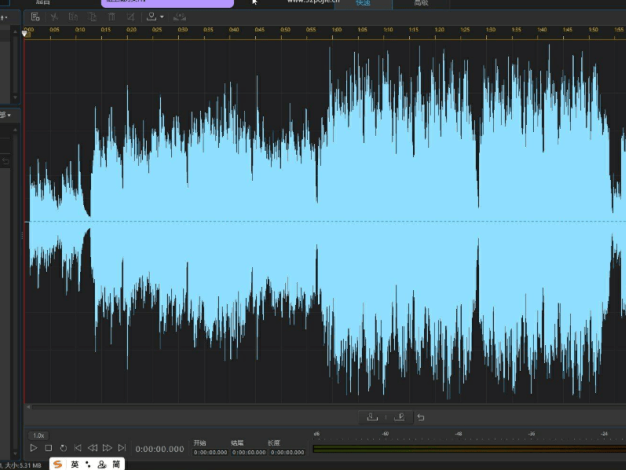This screenshot has width=626, height=470.
Task: Click the Copy icon in editing toolbar
Action: pos(73,17)
